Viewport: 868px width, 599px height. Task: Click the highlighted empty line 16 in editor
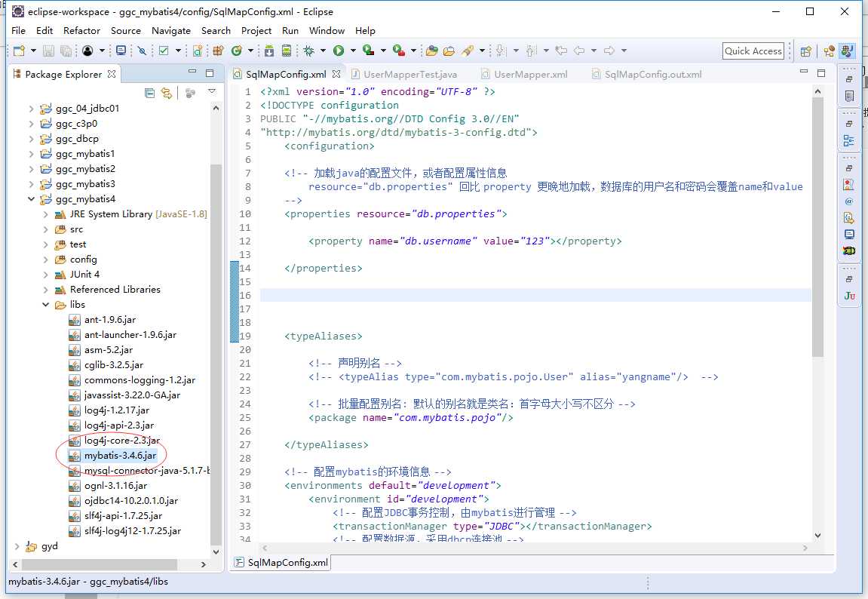click(536, 295)
